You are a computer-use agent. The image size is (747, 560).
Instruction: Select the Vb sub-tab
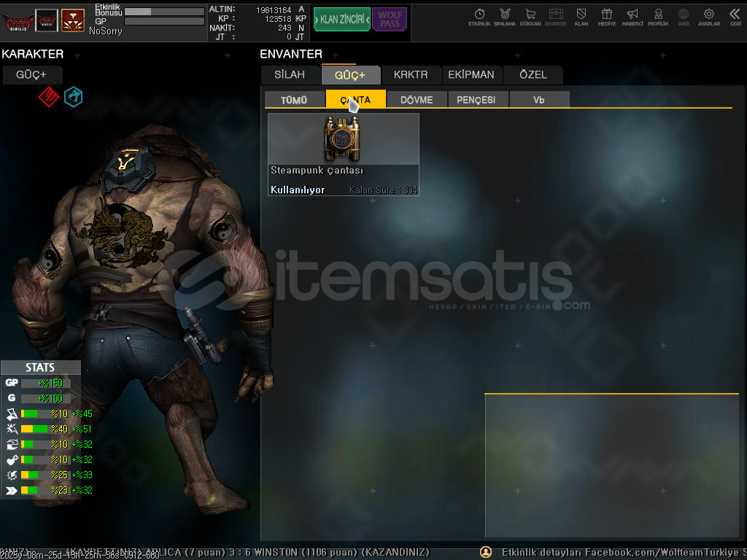[539, 99]
